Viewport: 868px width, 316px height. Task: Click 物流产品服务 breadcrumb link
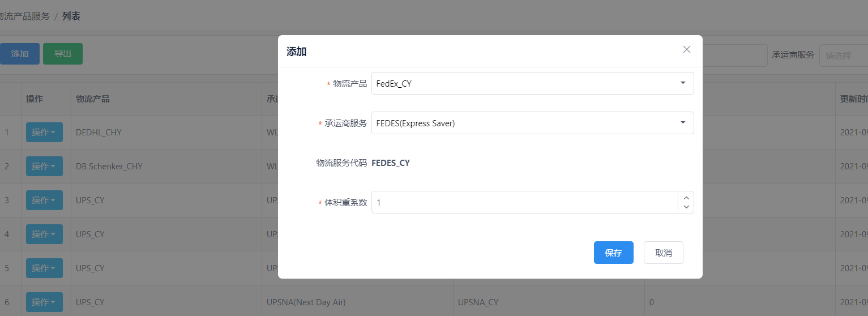coord(24,16)
